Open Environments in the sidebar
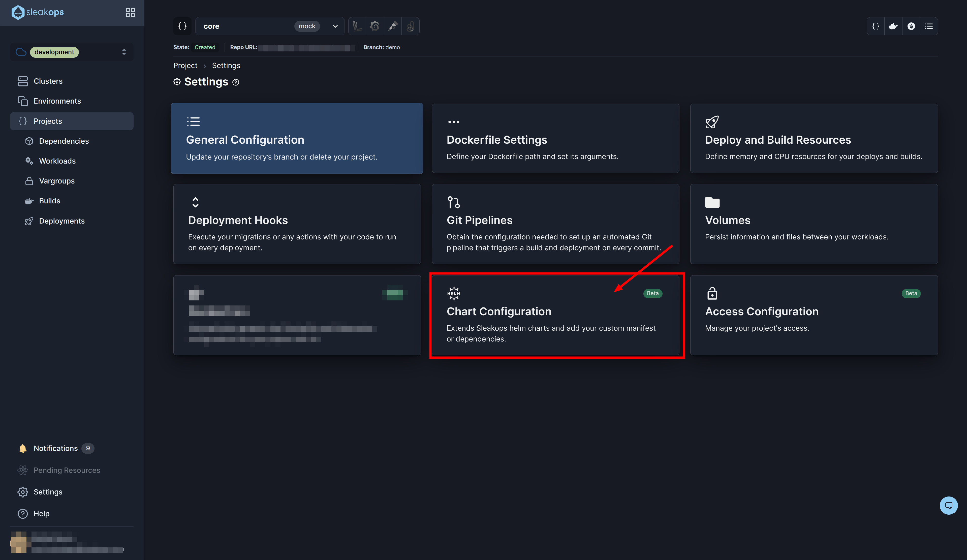The width and height of the screenshot is (967, 560). coord(72,101)
